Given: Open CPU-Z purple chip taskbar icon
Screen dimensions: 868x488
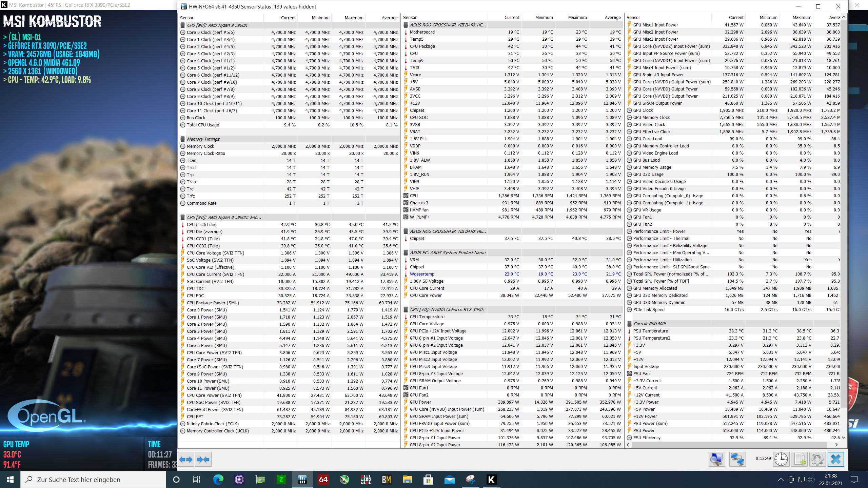Looking at the screenshot, I should click(239, 480).
